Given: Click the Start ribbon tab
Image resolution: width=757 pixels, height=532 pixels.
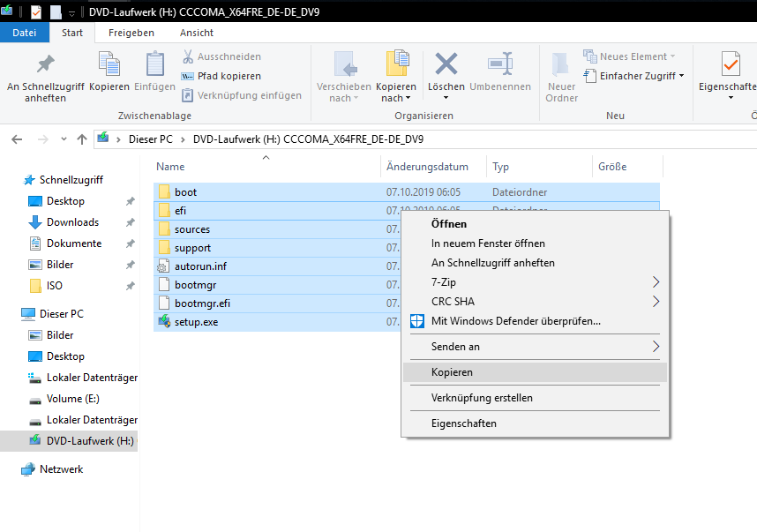Looking at the screenshot, I should click(x=72, y=33).
